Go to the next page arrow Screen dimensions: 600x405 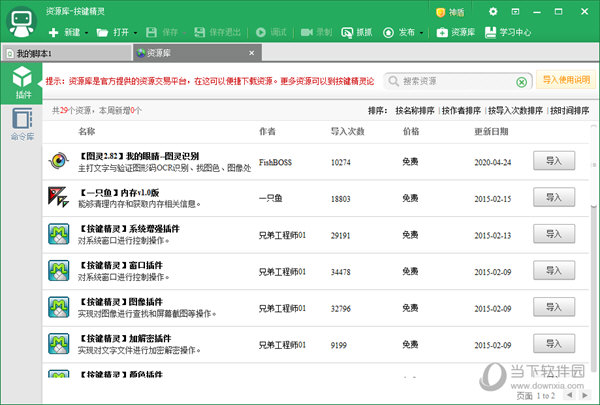point(585,395)
